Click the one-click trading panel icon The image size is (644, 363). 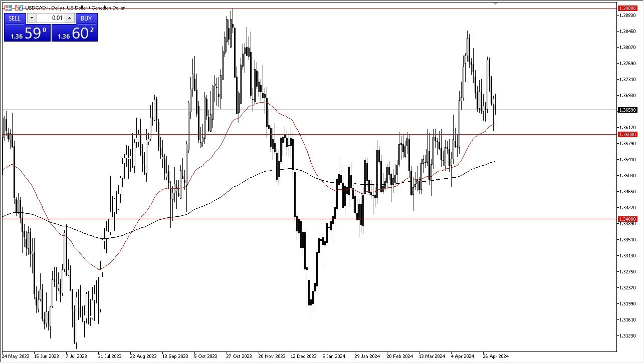click(19, 8)
